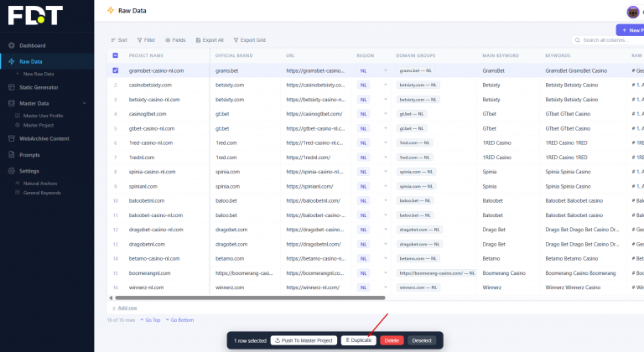
Task: Click the DOMAIN GROUPS column header
Action: tap(416, 55)
